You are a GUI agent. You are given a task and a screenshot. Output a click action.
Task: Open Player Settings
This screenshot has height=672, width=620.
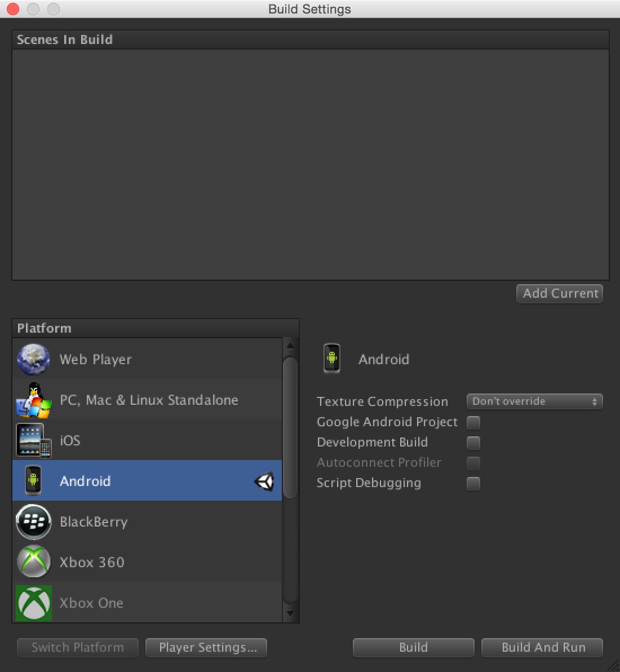206,647
